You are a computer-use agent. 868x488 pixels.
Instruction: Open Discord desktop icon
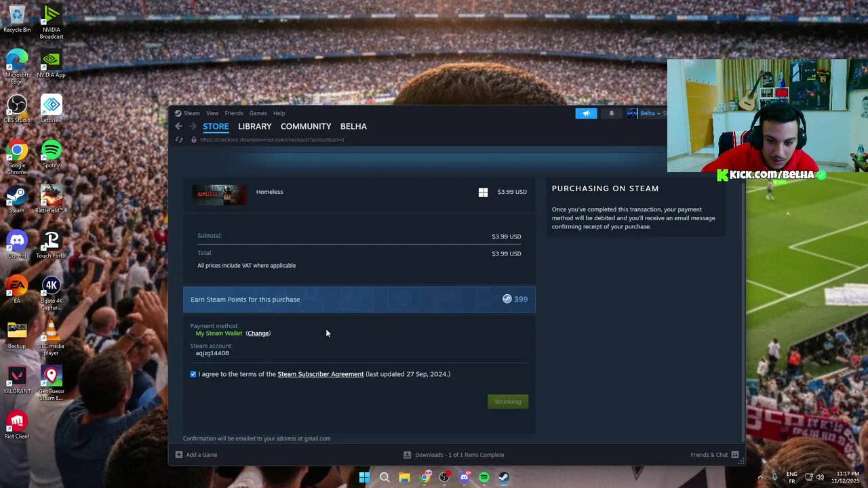(17, 245)
